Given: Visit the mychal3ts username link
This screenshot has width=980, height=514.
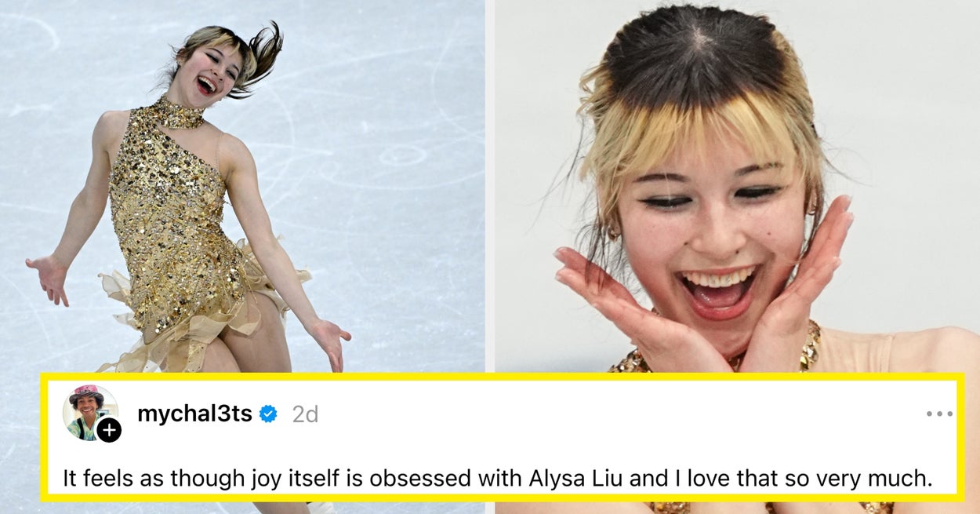Looking at the screenshot, I should point(194,414).
